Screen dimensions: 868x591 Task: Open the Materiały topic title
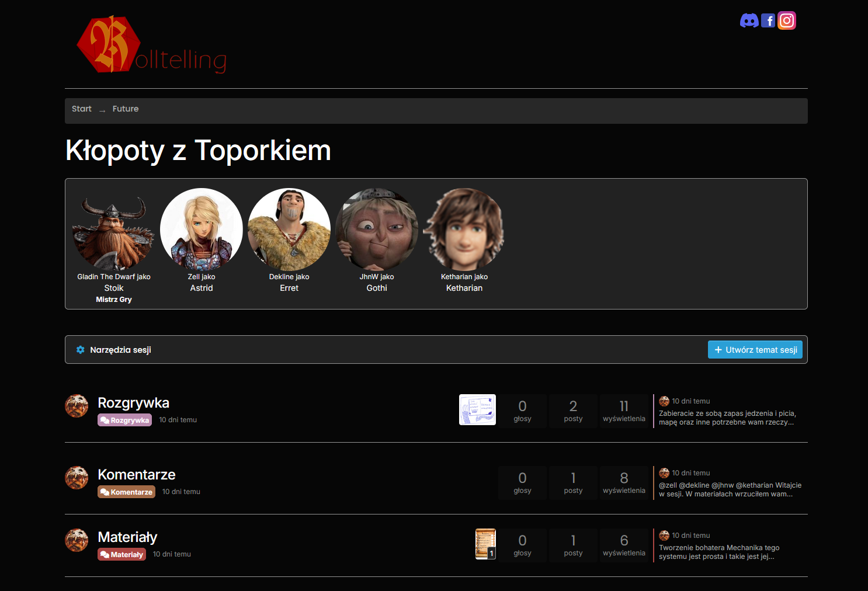pos(127,537)
